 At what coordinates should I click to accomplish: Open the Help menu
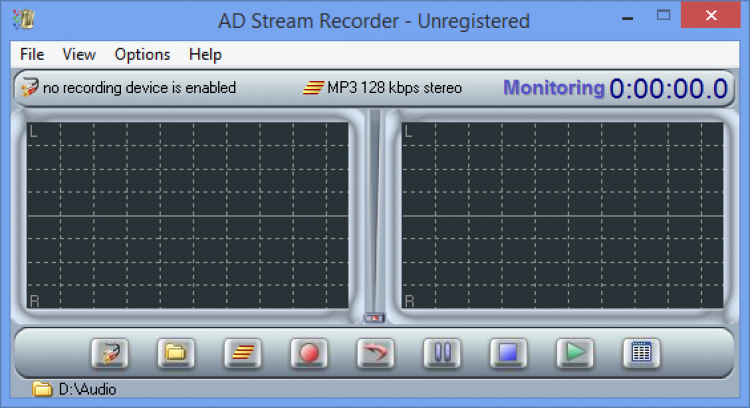point(205,55)
